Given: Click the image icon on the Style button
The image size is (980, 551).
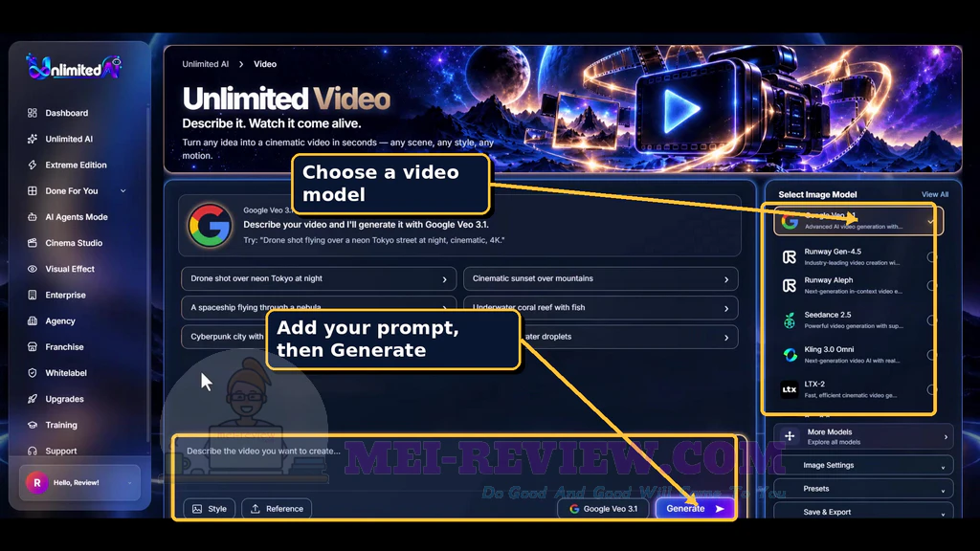Looking at the screenshot, I should tap(197, 509).
